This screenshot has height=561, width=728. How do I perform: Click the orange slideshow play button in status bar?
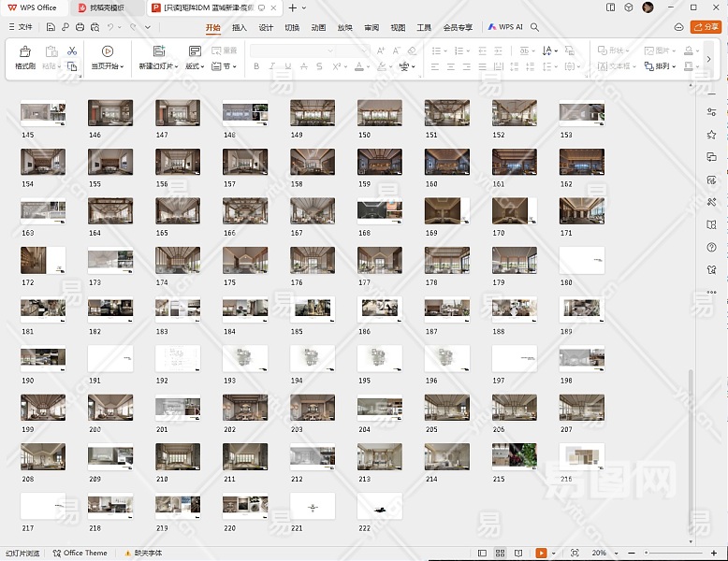[540, 554]
